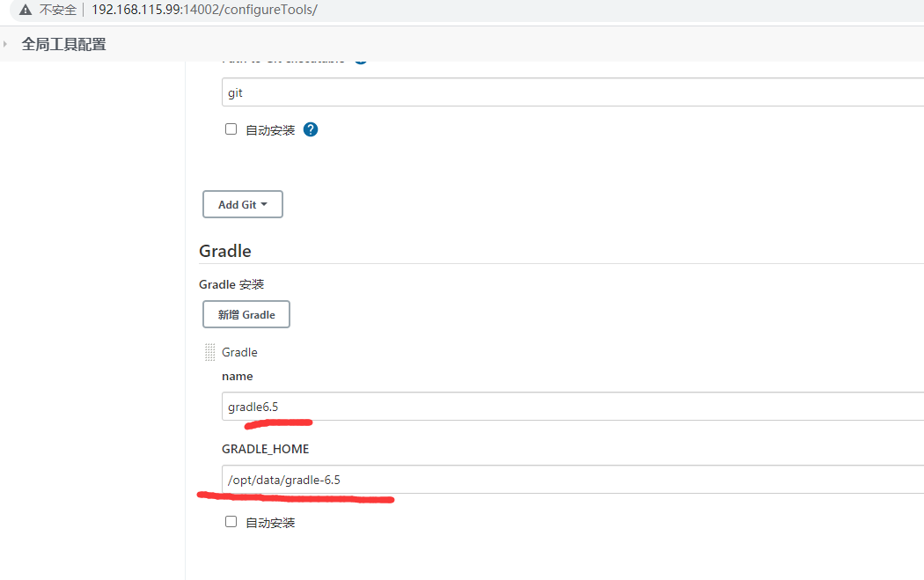Open the 全局工具配置 breadcrumb item
The height and width of the screenshot is (580, 924).
(x=63, y=44)
